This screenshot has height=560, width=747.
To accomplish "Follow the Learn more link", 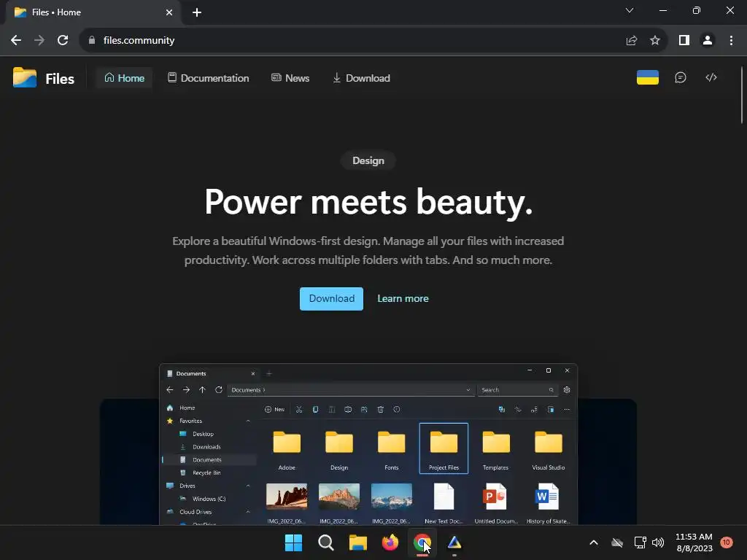I will click(x=403, y=298).
